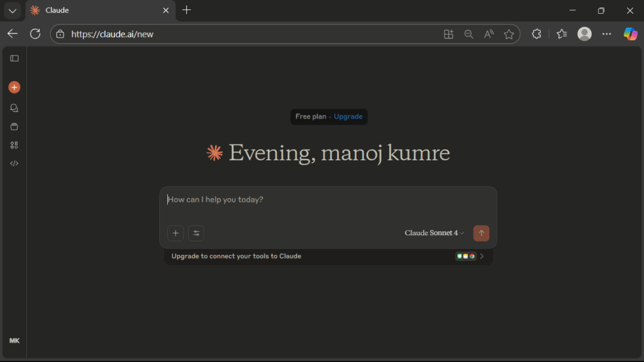Open the Projects icon in sidebar
Screen dimensions: 644x362
coord(14,126)
